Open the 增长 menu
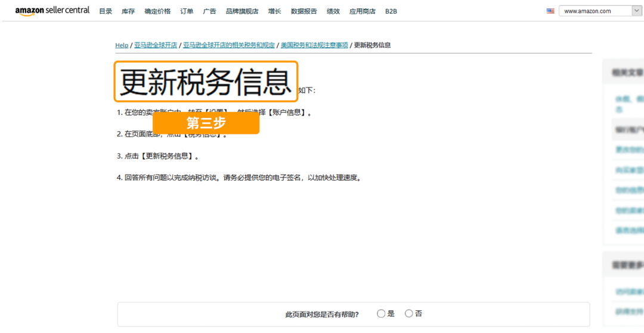Viewport: 644px width, 333px height. [274, 11]
